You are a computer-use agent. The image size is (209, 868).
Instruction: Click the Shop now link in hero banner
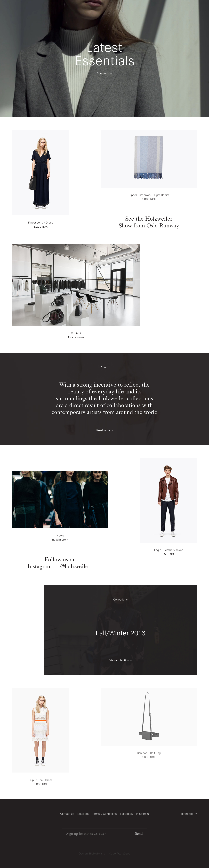click(x=104, y=73)
